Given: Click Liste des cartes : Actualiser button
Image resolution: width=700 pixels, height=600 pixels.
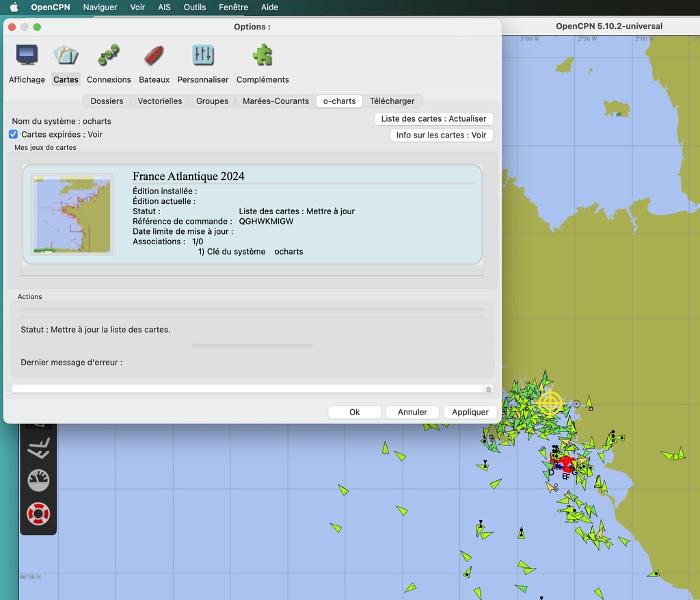Looking at the screenshot, I should tap(433, 119).
